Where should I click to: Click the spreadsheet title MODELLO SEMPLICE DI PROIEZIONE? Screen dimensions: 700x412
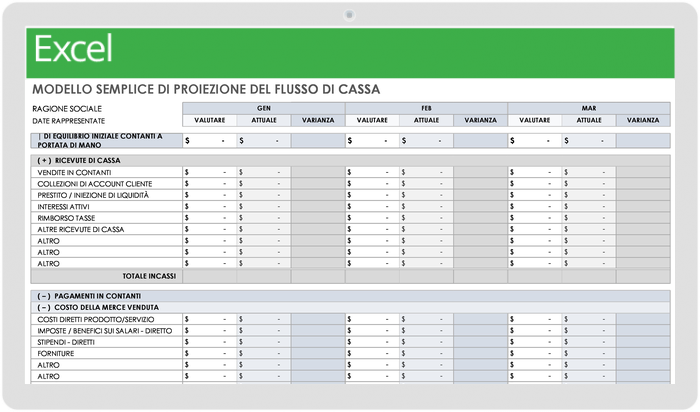(x=206, y=89)
